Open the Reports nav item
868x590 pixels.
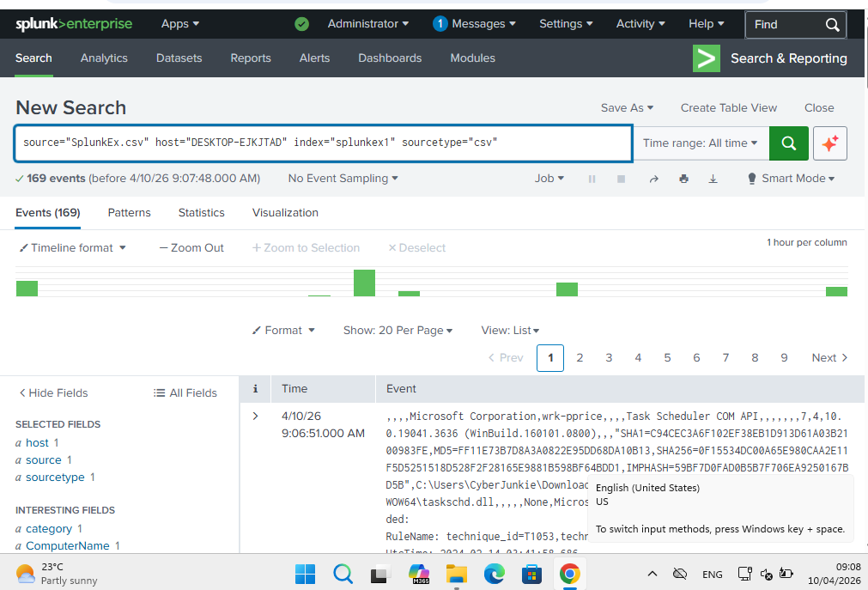coord(251,58)
